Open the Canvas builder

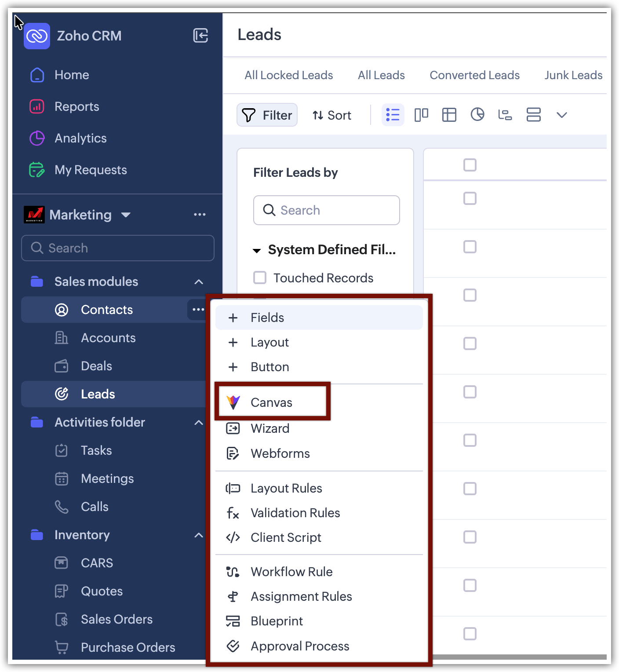point(272,402)
